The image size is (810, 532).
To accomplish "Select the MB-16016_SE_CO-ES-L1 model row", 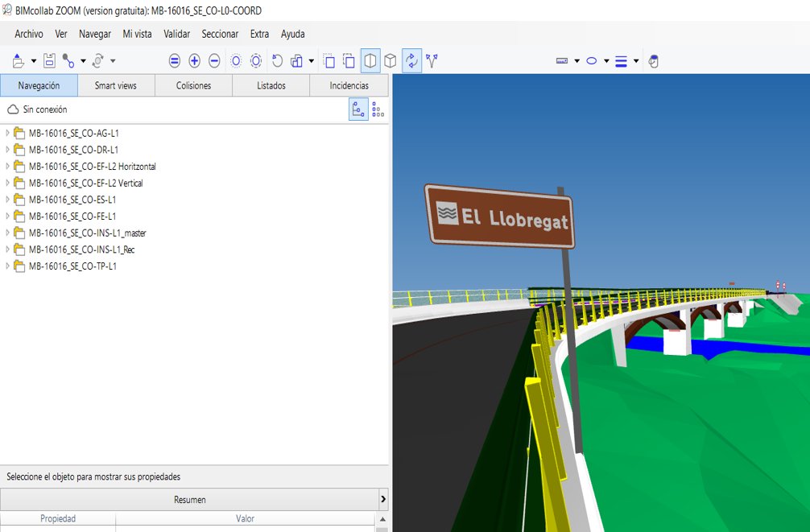I will pyautogui.click(x=72, y=200).
